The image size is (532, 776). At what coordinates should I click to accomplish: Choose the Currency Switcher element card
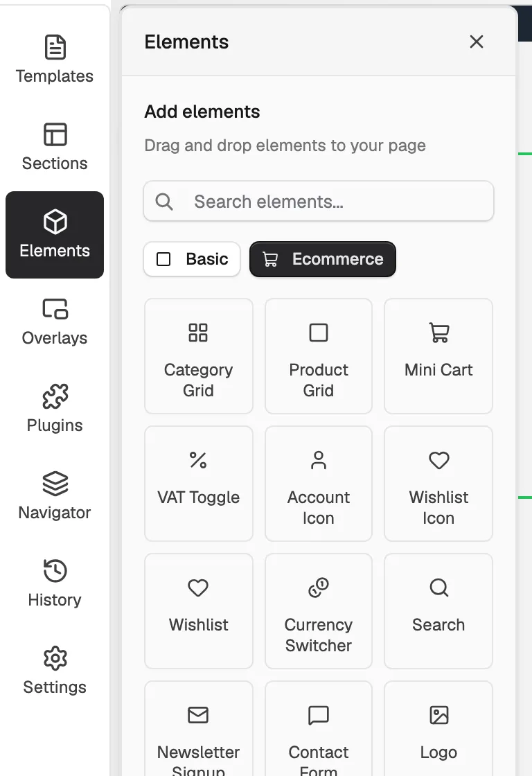319,611
